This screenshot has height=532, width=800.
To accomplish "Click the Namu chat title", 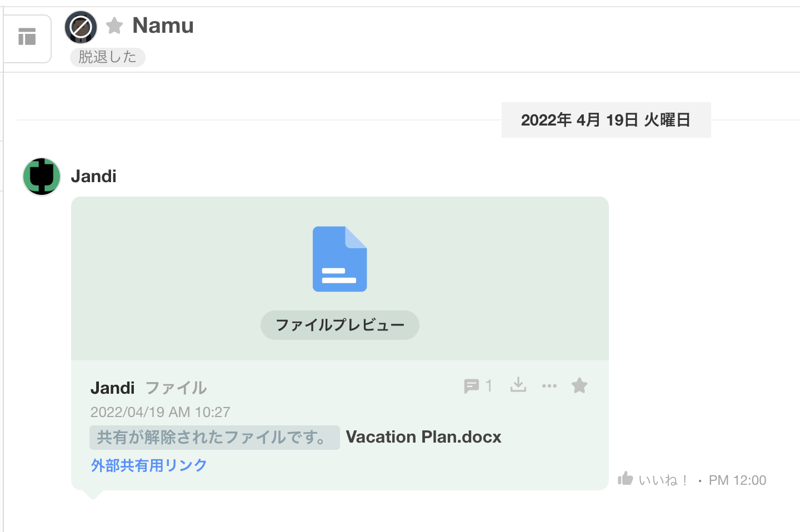I will 163,26.
